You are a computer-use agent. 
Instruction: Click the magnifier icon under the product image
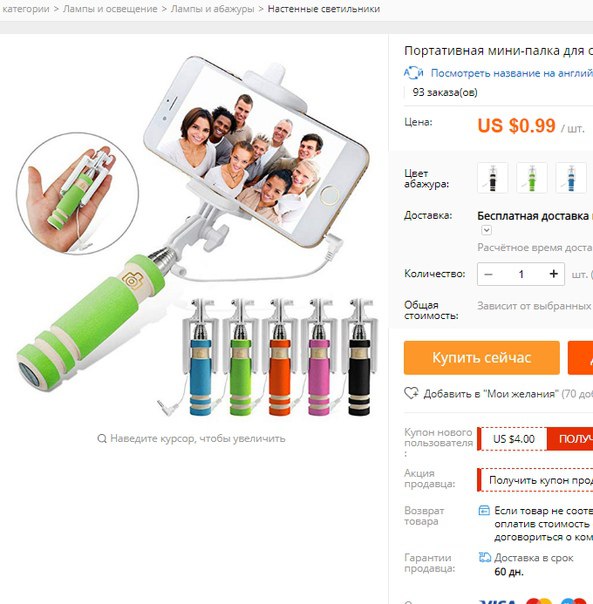[102, 438]
